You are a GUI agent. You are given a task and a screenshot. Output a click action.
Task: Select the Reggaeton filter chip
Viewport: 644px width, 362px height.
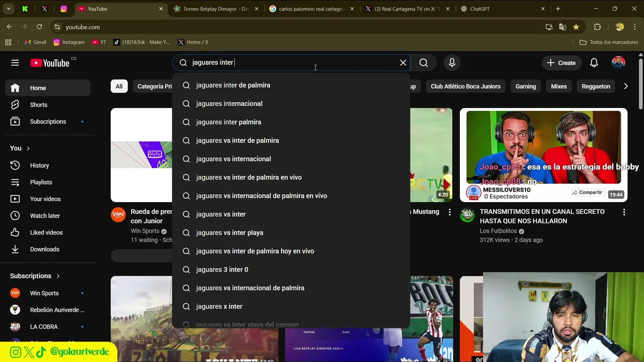[596, 86]
